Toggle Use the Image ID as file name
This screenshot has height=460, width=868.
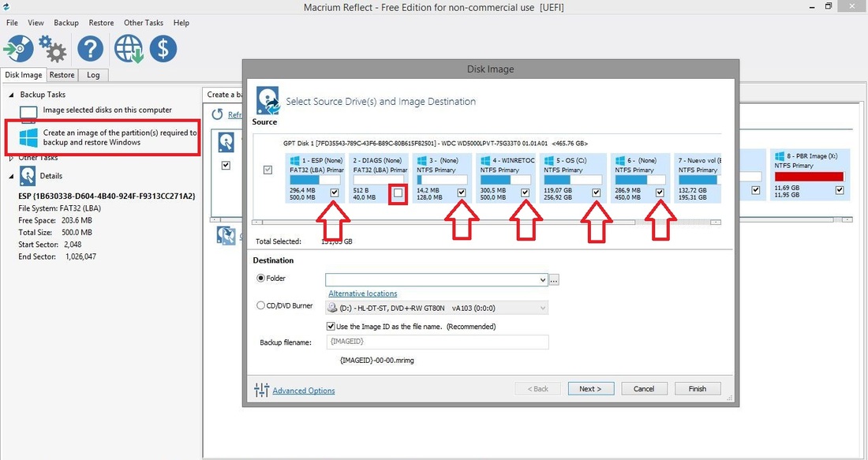click(331, 326)
